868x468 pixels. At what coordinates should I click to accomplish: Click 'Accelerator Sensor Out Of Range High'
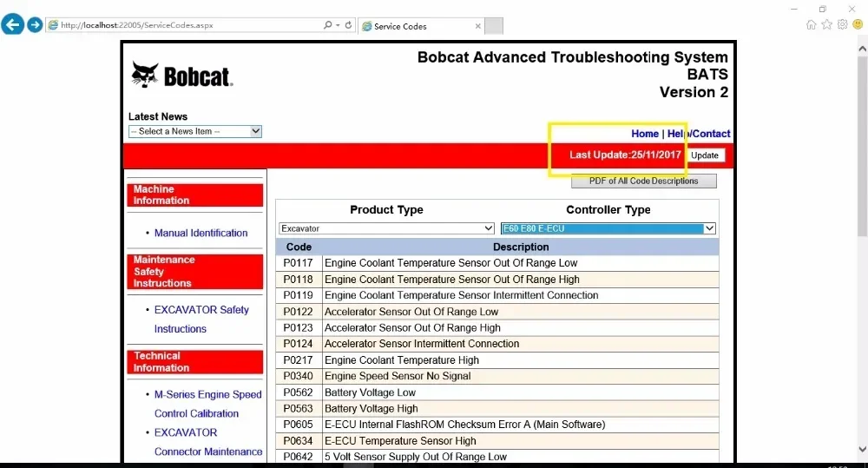coord(412,328)
